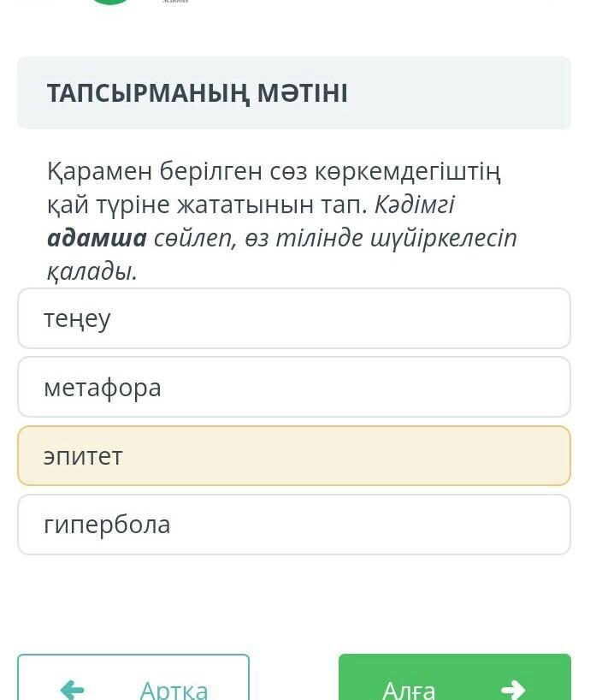Click the ТАПСЫРМАНЫҢ МӘТІНІ header banner
The height and width of the screenshot is (700, 602).
coord(293,93)
